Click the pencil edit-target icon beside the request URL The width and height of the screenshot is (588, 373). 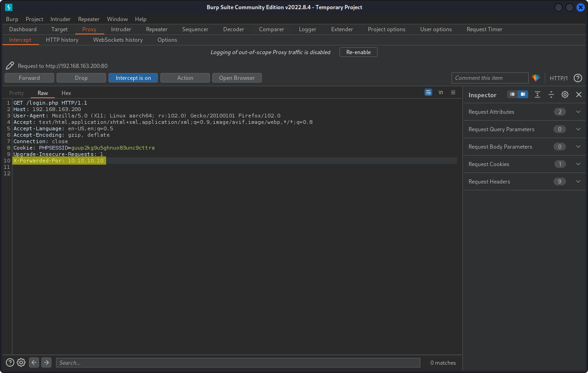(10, 66)
